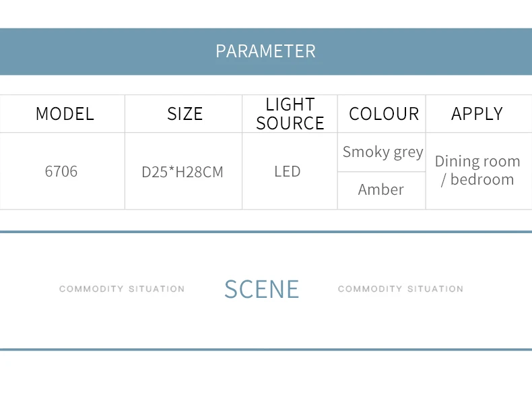Click the blue divider line below SCENE
This screenshot has height=403, width=532.
pyautogui.click(x=265, y=350)
